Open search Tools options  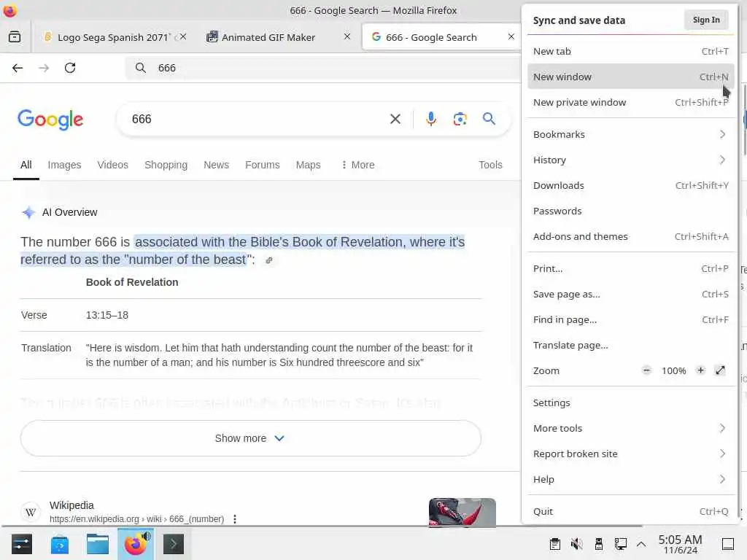pos(490,165)
